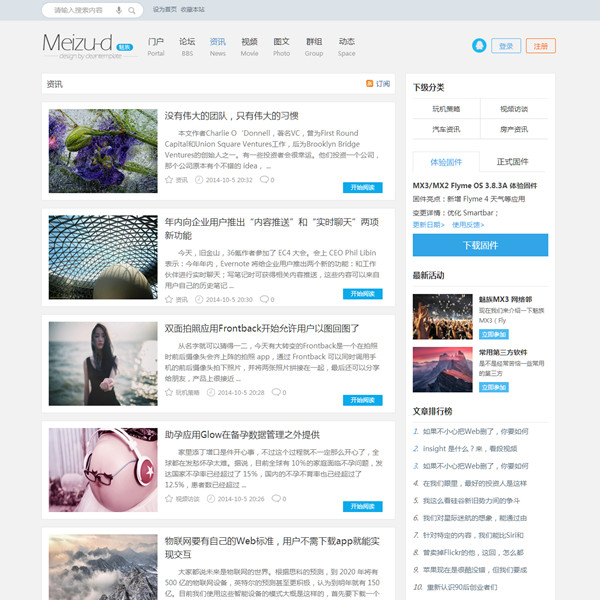Click 立即参加 under 魅族MX3 activity
Viewport: 600px width, 600px height.
pos(494,334)
